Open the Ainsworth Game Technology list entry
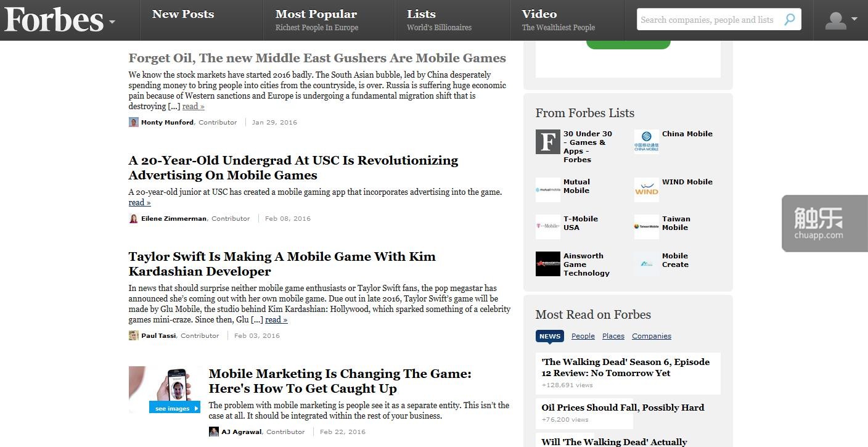Image resolution: width=868 pixels, height=447 pixels. pos(586,265)
